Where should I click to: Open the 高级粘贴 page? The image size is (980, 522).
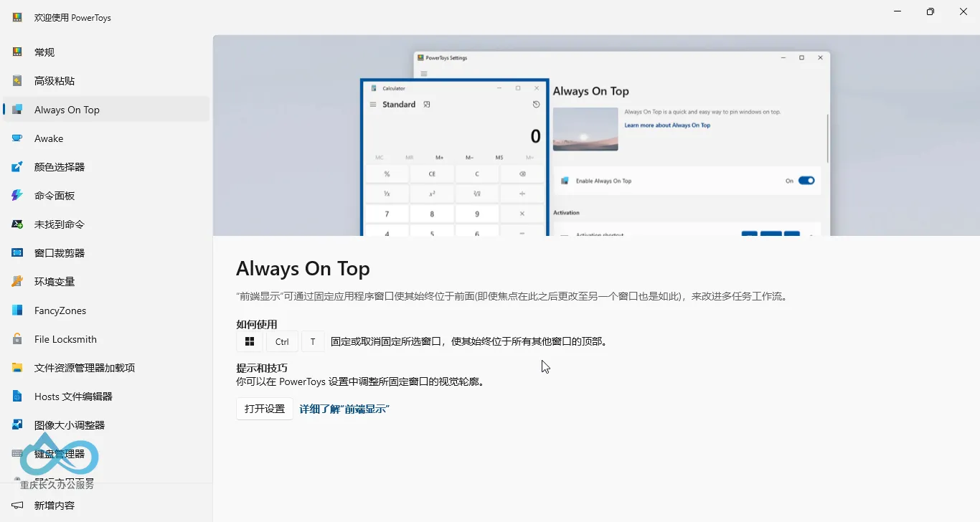(x=106, y=81)
